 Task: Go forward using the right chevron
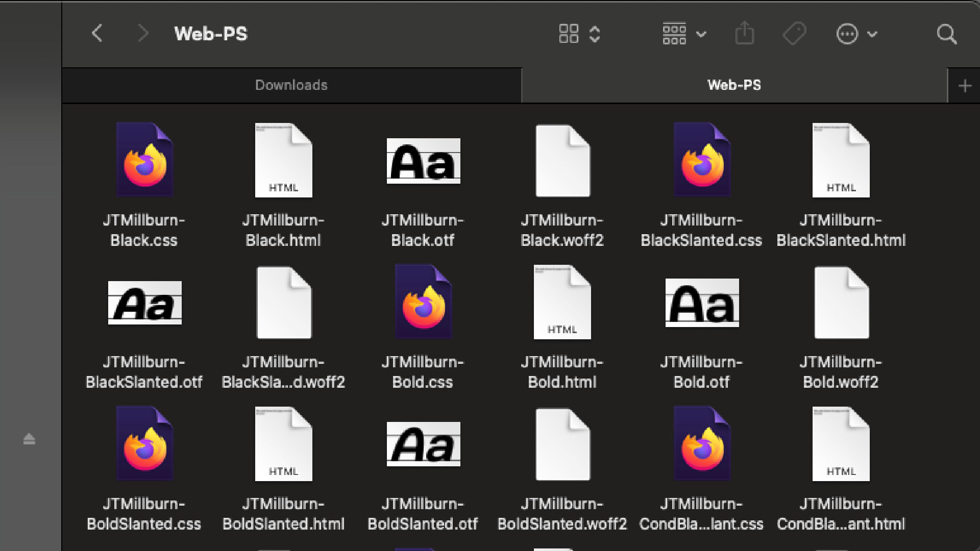pyautogui.click(x=143, y=34)
